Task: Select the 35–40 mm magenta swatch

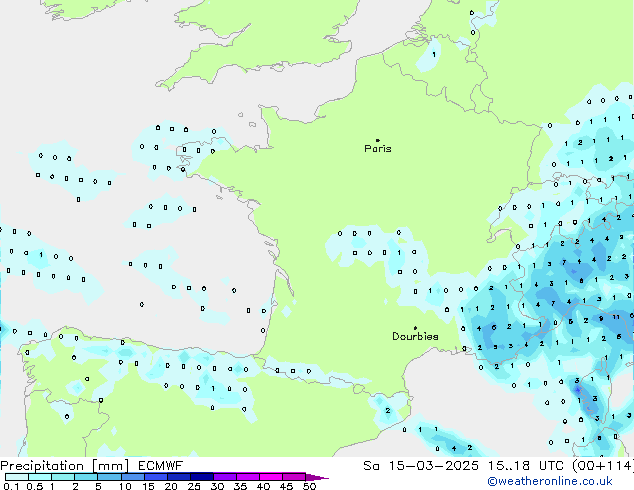Action: (x=247, y=477)
